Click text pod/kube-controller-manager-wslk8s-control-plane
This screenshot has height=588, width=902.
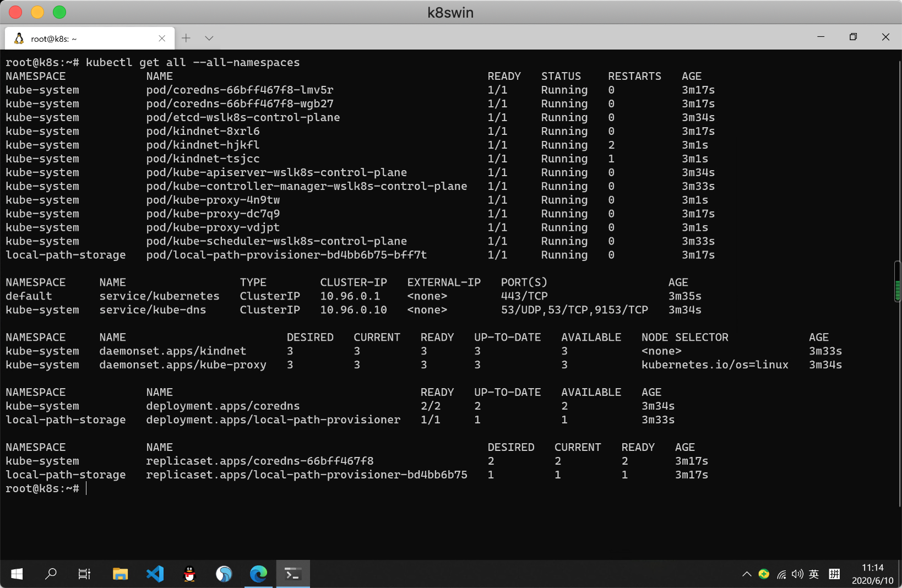pos(307,186)
